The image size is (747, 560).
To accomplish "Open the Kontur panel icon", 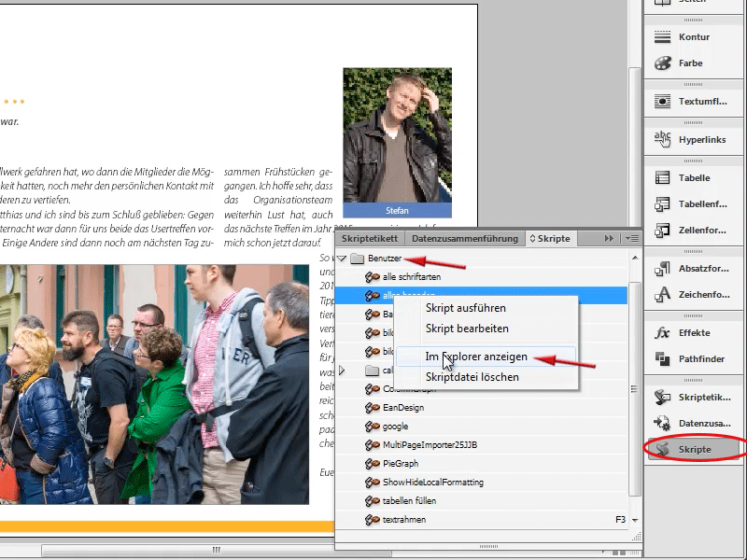I will (662, 37).
